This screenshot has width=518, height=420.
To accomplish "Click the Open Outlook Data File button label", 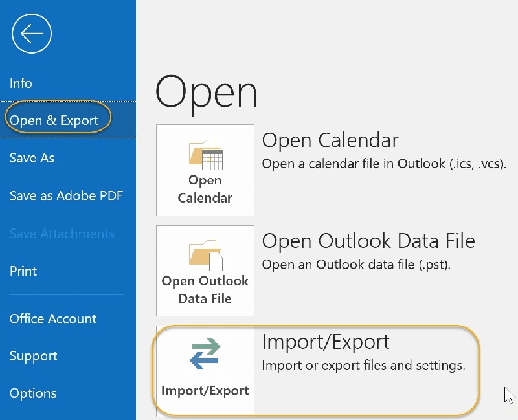I will tap(205, 289).
